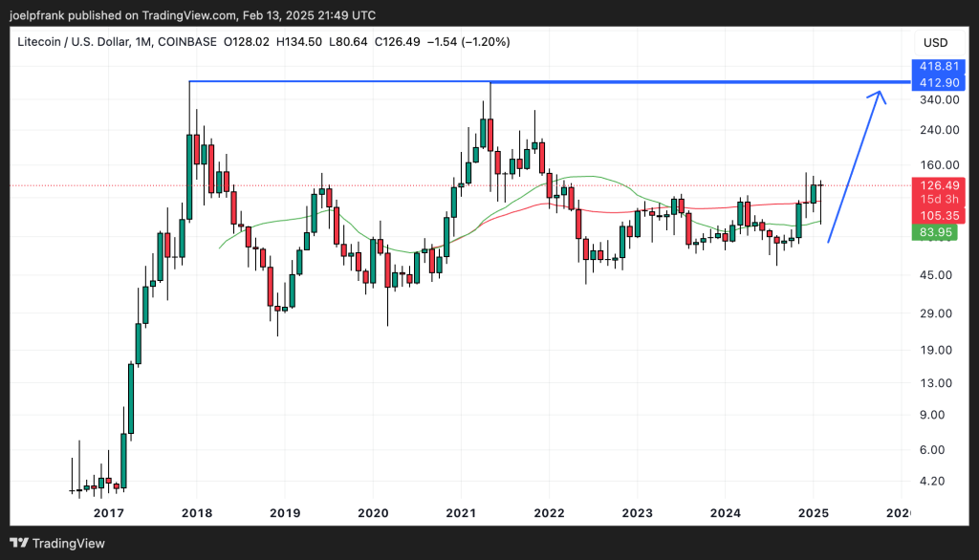Screen dimensions: 979x560
Task: Click the 2019 time axis label
Action: pyautogui.click(x=285, y=513)
